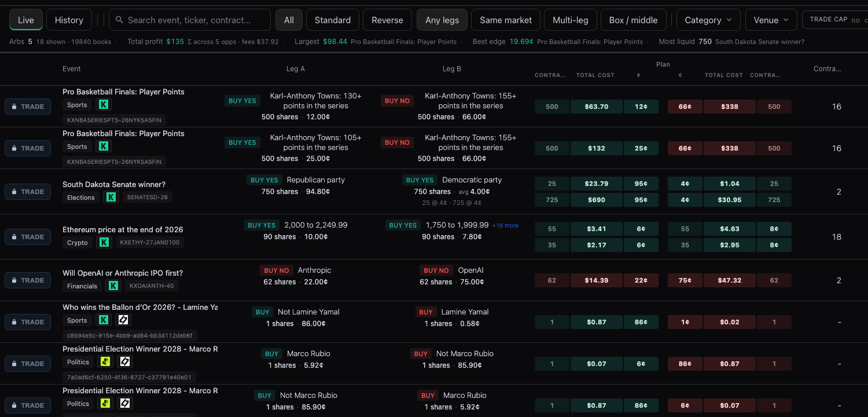
Task: Click the c8b94e5c-915e market ID chip
Action: (x=130, y=335)
